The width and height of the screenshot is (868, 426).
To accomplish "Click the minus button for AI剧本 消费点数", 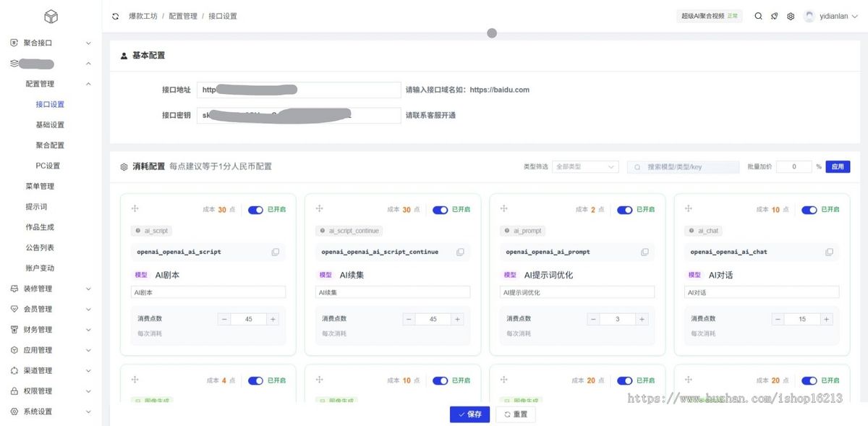I will pos(224,319).
